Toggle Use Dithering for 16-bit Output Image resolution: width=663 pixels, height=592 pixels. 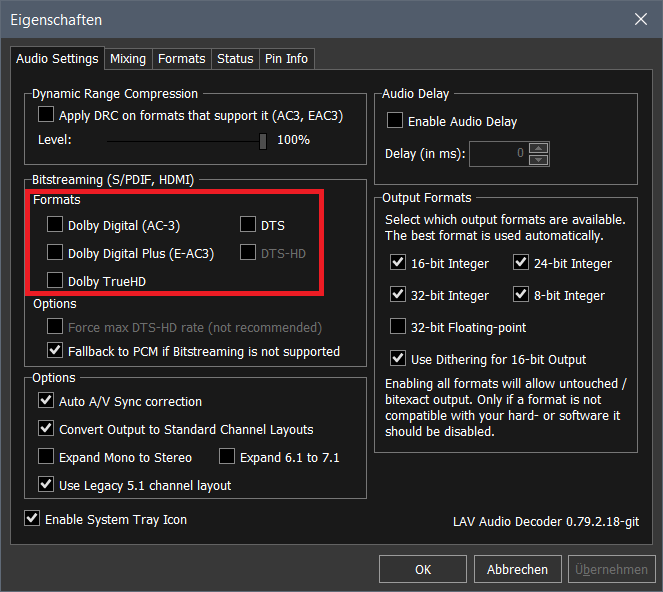pyautogui.click(x=398, y=359)
